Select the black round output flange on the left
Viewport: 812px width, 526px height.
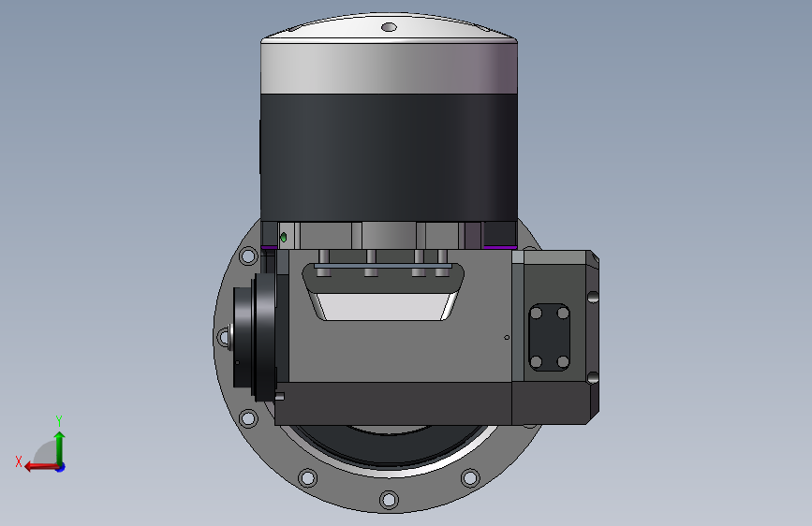coord(255,337)
